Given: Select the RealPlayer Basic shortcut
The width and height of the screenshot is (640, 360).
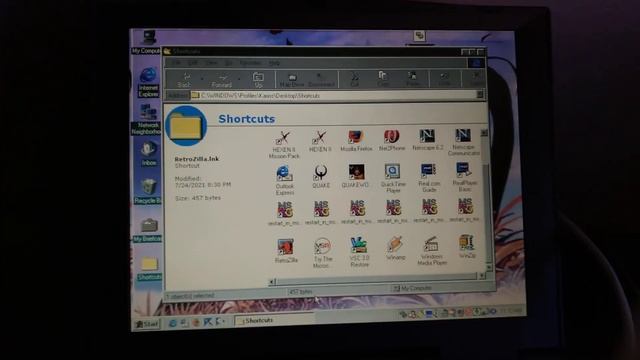Looking at the screenshot, I should tap(464, 177).
